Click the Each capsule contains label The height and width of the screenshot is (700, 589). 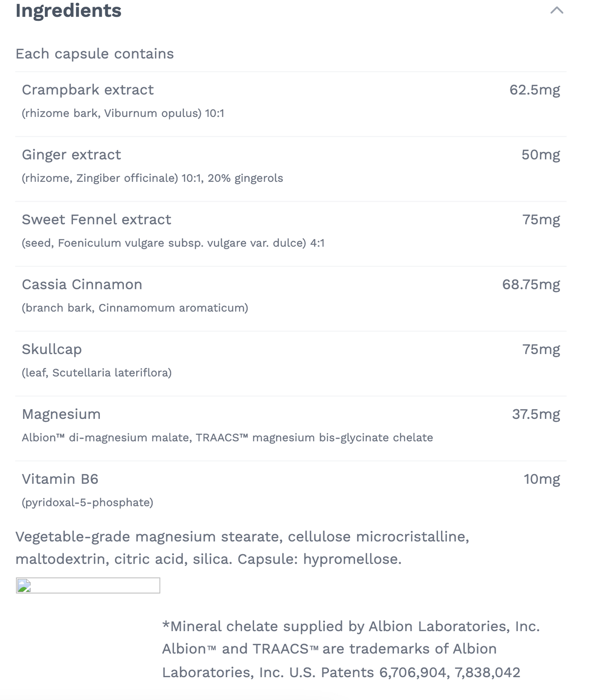click(x=94, y=53)
